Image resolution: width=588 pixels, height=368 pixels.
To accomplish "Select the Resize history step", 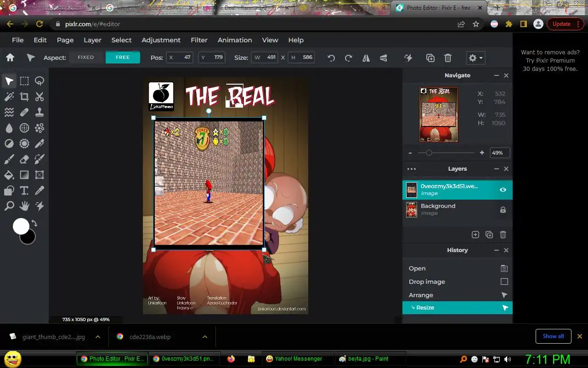I will point(458,308).
